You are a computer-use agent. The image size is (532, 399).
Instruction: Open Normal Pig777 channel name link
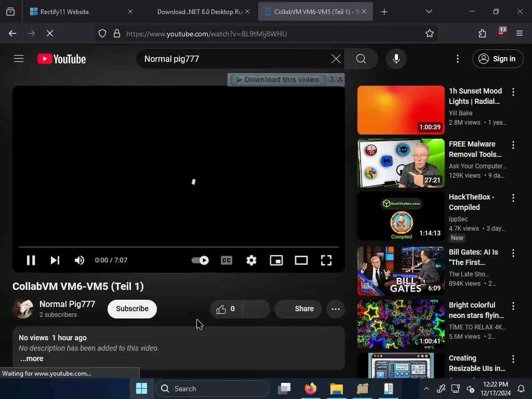point(67,304)
